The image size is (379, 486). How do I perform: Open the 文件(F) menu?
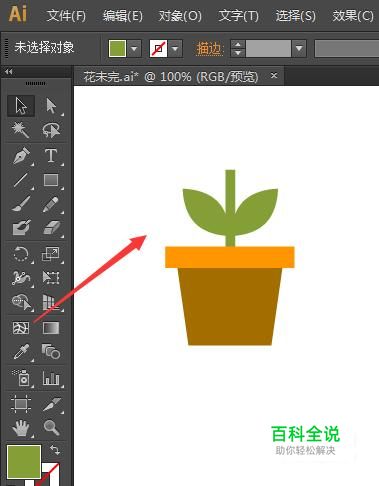(x=66, y=16)
